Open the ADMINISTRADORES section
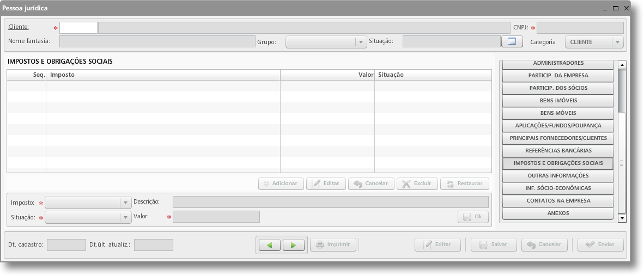The height and width of the screenshot is (276, 644). click(558, 64)
